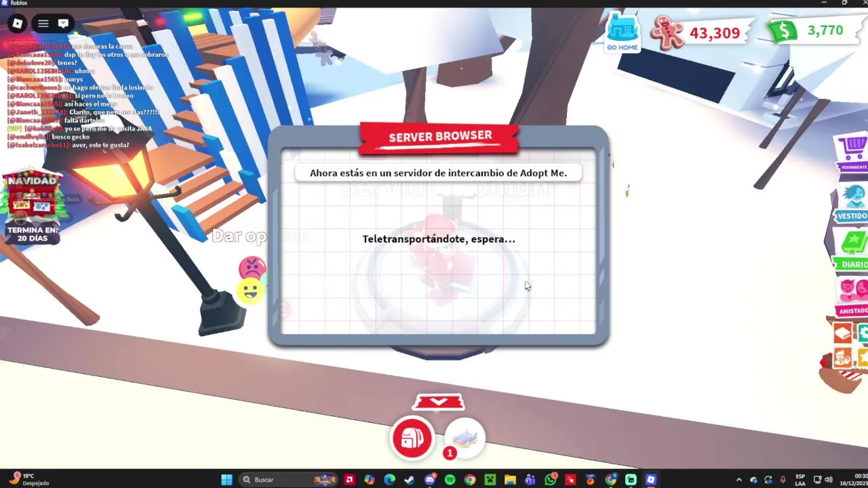Open Microsoft Teams from the taskbar
The width and height of the screenshot is (868, 488).
530,480
